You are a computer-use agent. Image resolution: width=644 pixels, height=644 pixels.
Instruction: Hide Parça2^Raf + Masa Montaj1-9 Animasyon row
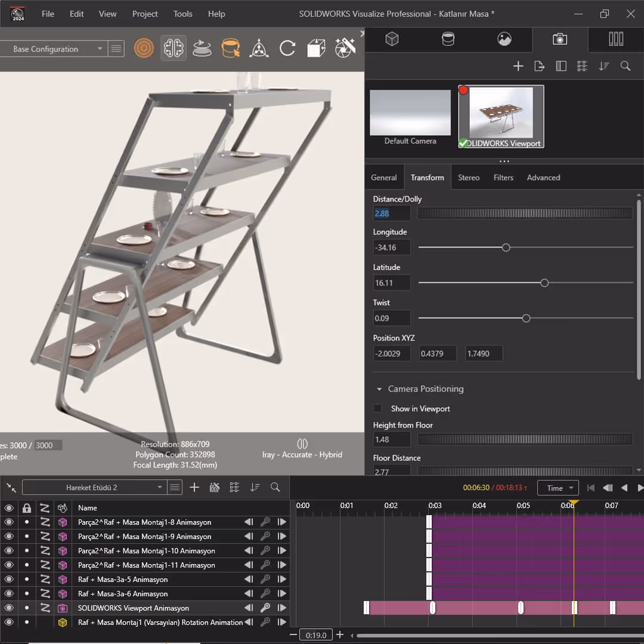pyautogui.click(x=8, y=537)
